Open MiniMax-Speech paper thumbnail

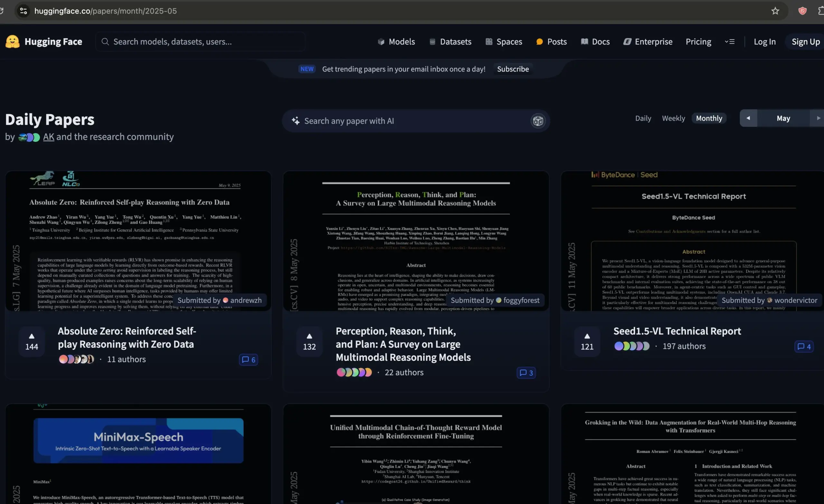tap(138, 454)
